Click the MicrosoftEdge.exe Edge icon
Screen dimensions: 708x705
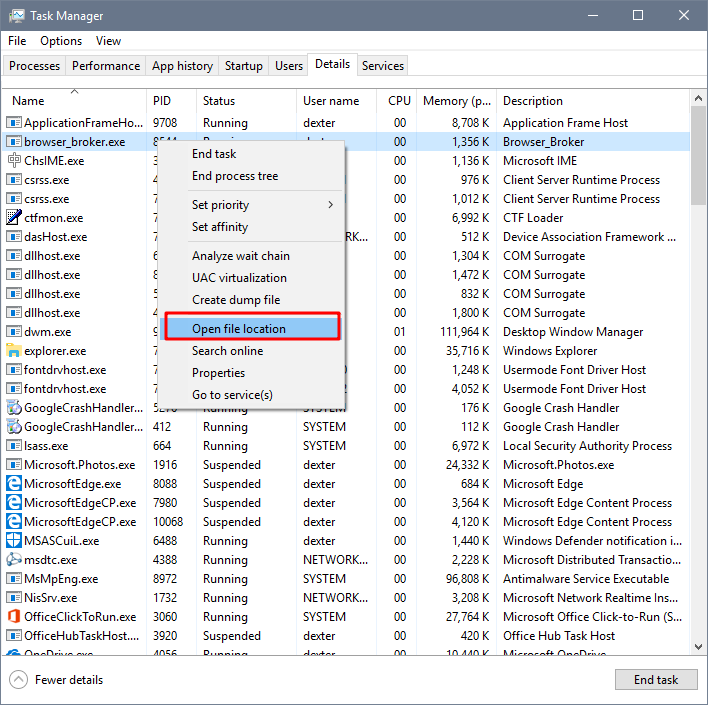(x=14, y=484)
